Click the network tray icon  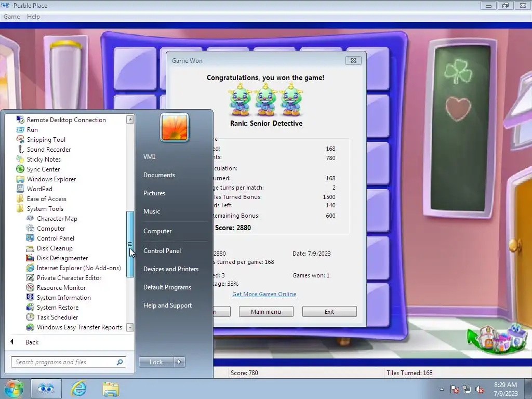pyautogui.click(x=467, y=389)
